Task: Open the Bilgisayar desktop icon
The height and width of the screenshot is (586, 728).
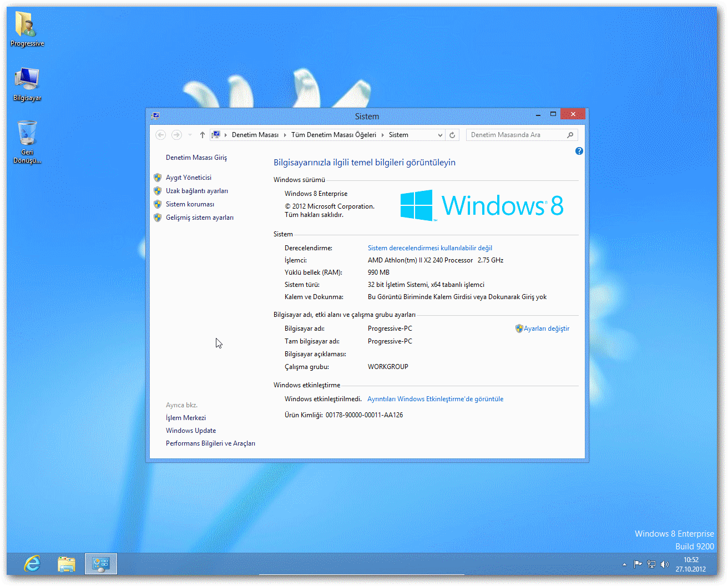Action: click(27, 84)
